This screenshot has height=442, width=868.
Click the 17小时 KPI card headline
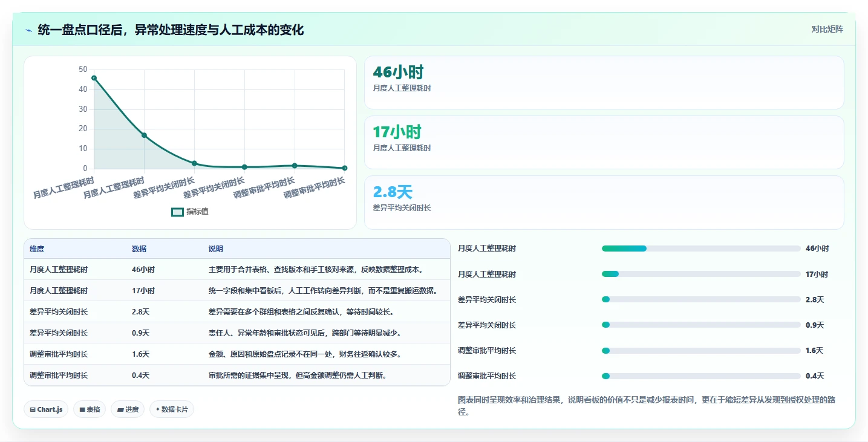point(397,132)
